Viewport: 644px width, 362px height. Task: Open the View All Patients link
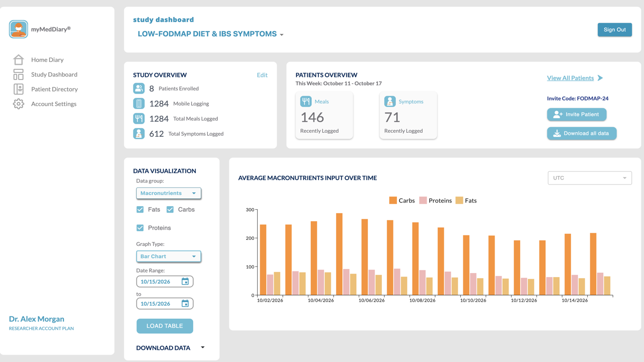pyautogui.click(x=570, y=78)
